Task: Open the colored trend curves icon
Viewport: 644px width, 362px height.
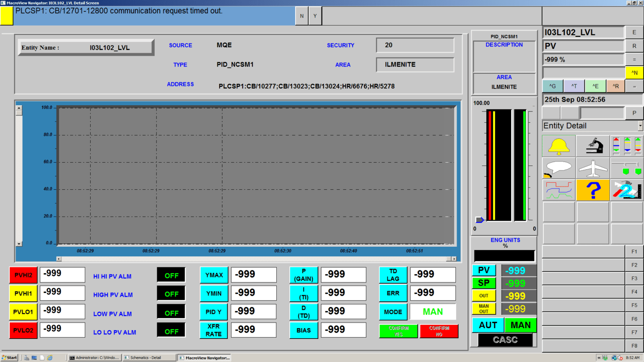Action: [x=558, y=190]
